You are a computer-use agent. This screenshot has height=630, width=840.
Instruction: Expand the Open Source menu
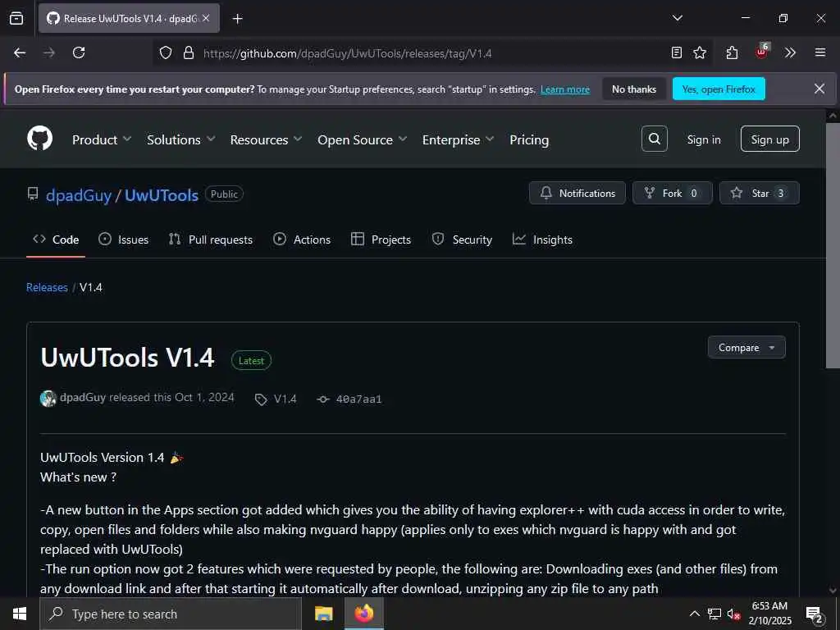pyautogui.click(x=362, y=139)
